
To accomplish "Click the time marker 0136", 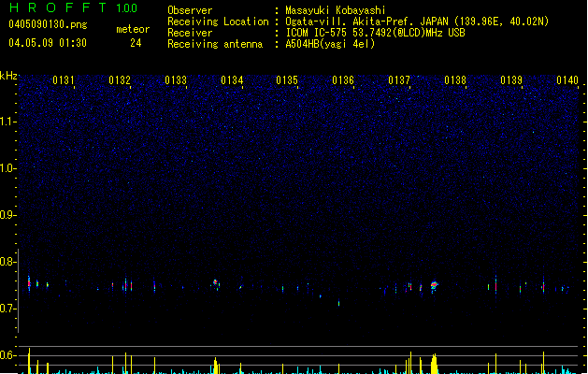I will point(343,80).
